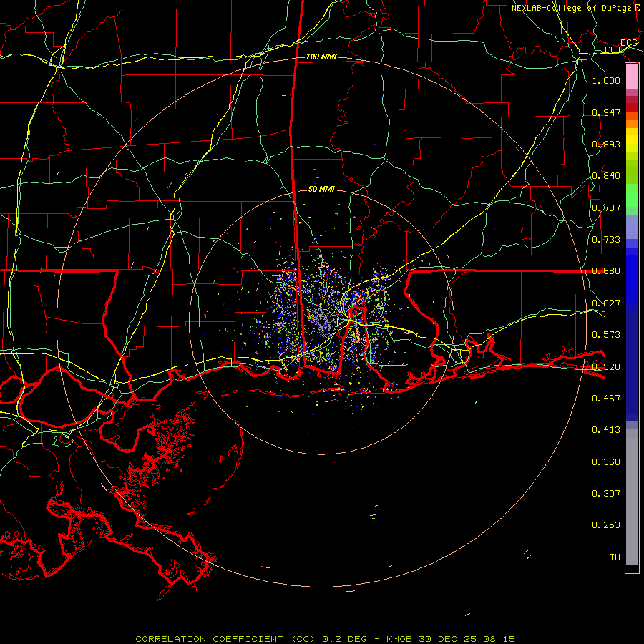
Task: Click the 100 NMI range ring label
Action: [321, 57]
